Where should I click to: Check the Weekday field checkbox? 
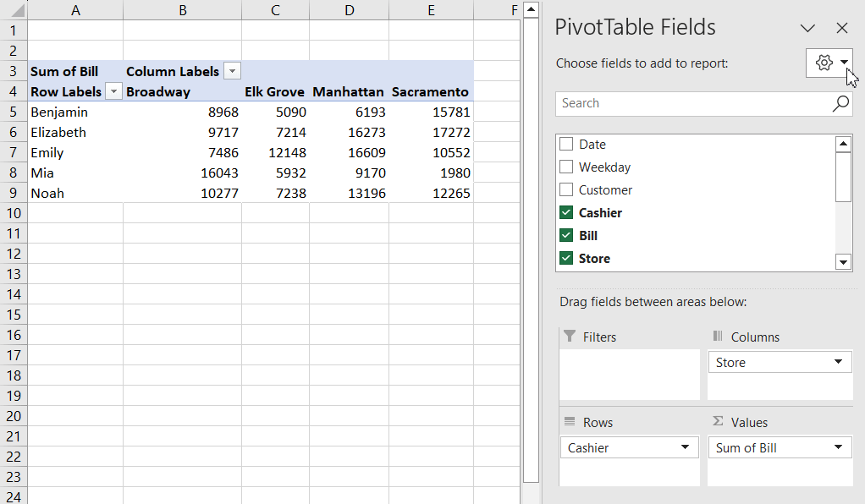point(567,167)
